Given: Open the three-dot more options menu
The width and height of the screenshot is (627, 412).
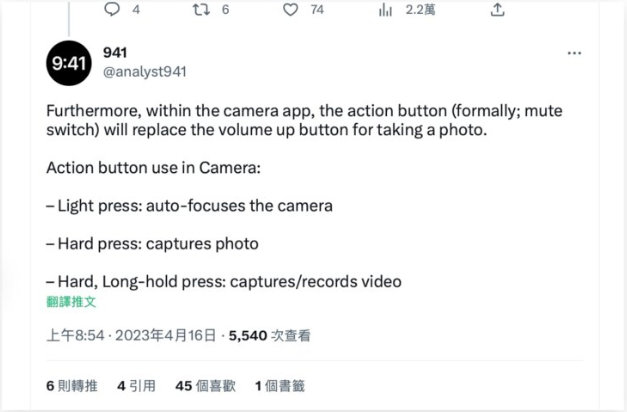Looking at the screenshot, I should click(574, 53).
